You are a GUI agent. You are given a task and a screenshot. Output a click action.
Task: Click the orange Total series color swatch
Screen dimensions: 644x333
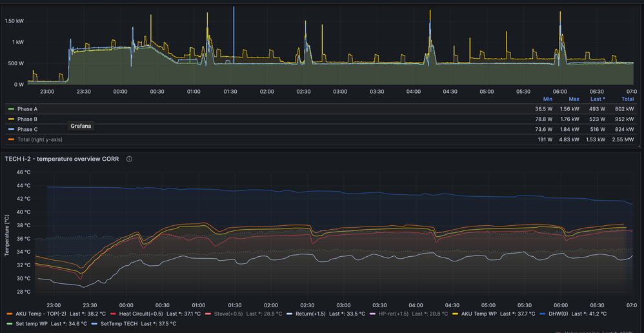pyautogui.click(x=11, y=139)
